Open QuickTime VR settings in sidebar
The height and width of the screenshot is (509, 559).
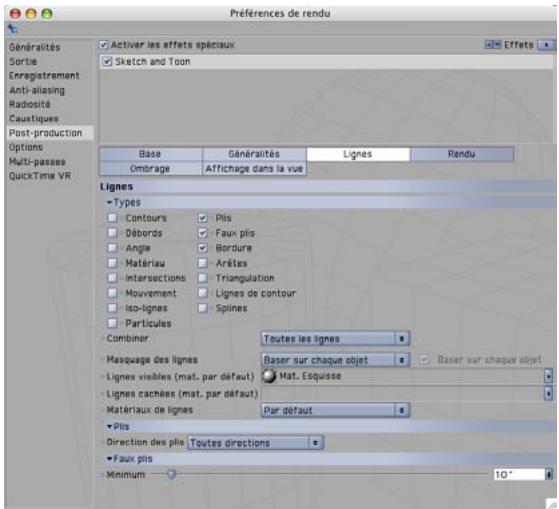coord(40,176)
